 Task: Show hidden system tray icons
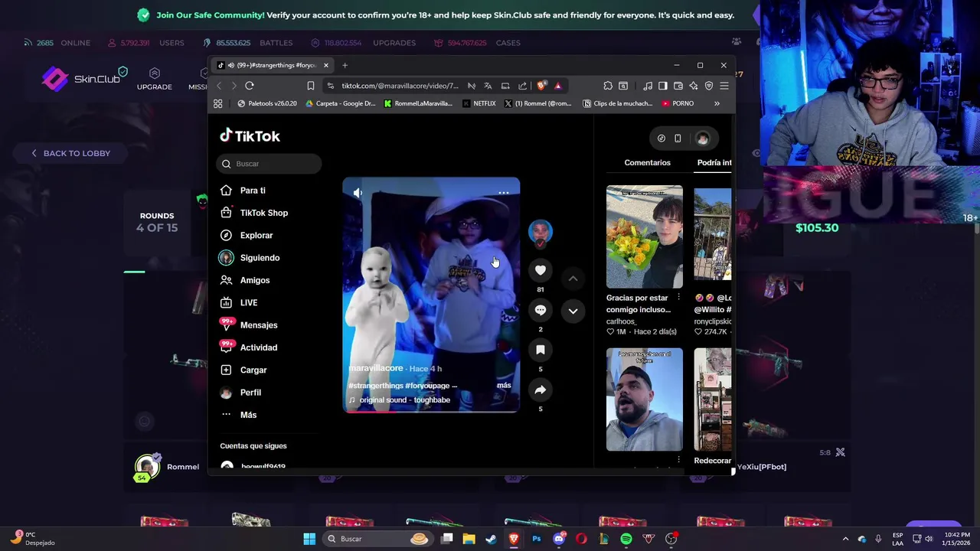(x=846, y=539)
